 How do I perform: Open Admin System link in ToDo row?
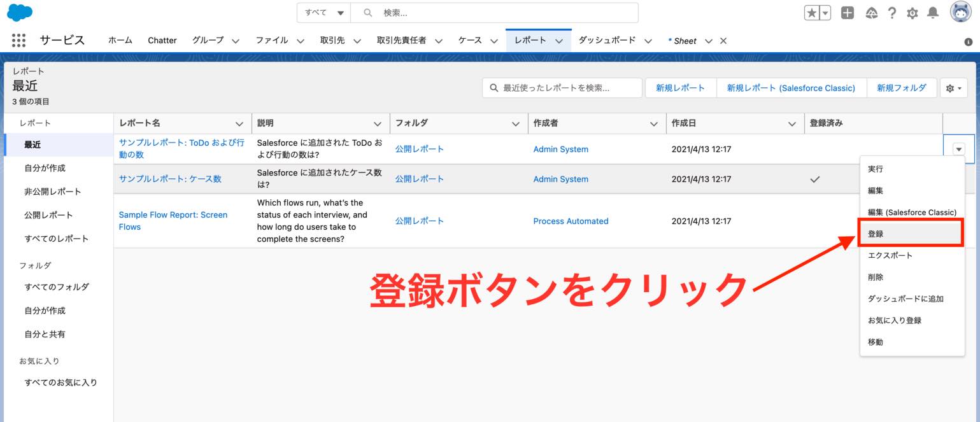pyautogui.click(x=561, y=149)
